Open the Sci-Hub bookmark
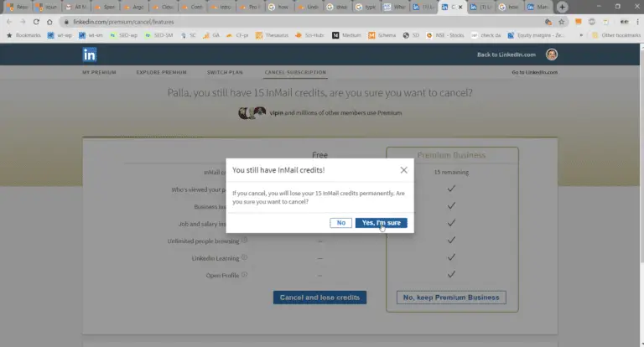The height and width of the screenshot is (347, 644). (309, 35)
